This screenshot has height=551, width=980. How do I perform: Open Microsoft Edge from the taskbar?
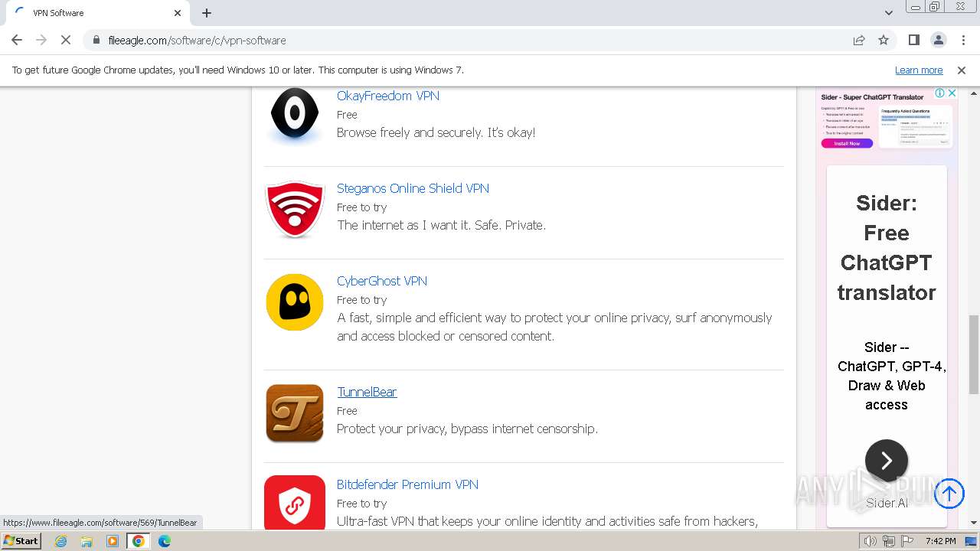coord(165,541)
